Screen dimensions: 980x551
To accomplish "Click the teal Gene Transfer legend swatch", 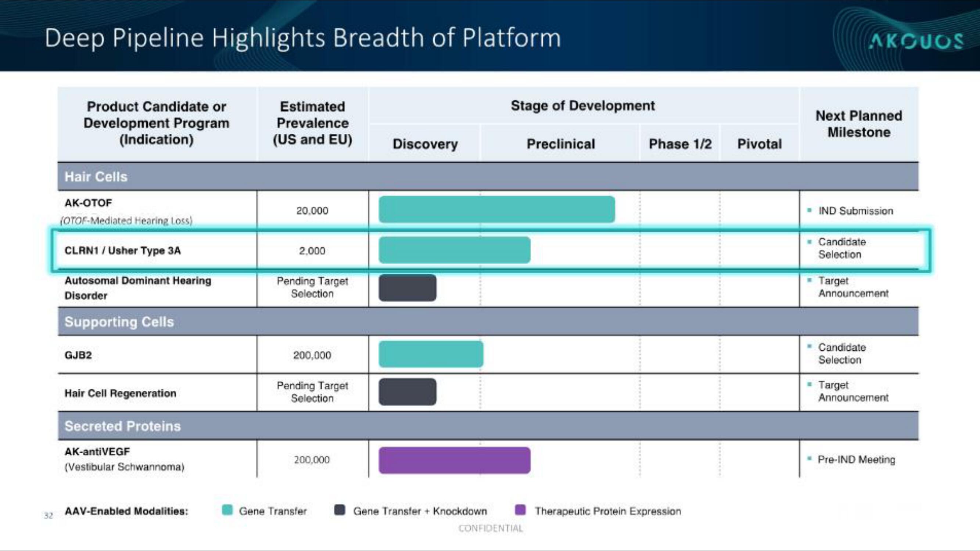I will [227, 510].
